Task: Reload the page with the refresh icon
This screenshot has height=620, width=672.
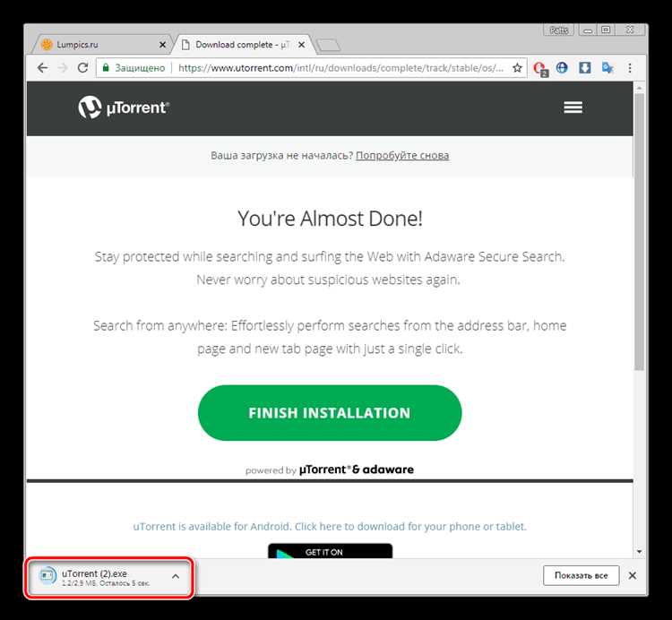Action: (x=82, y=68)
